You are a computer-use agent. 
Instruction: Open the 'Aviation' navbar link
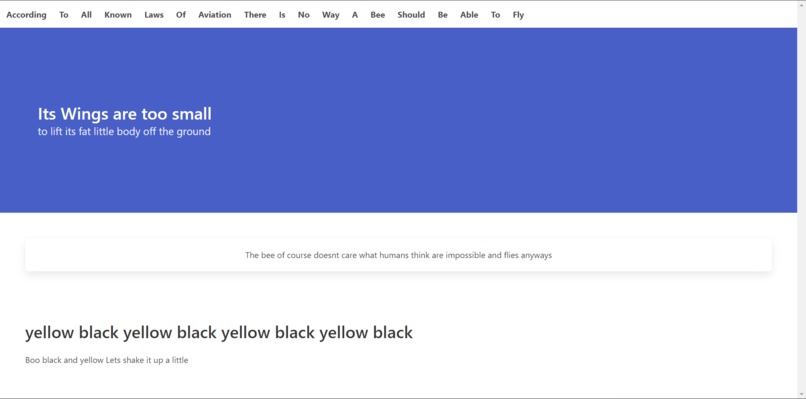[215, 15]
